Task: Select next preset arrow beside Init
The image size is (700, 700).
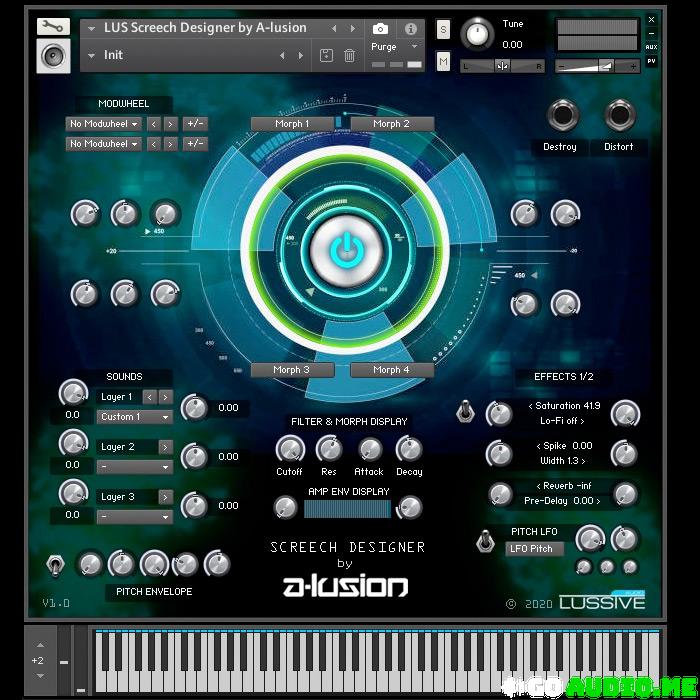Action: pos(301,56)
